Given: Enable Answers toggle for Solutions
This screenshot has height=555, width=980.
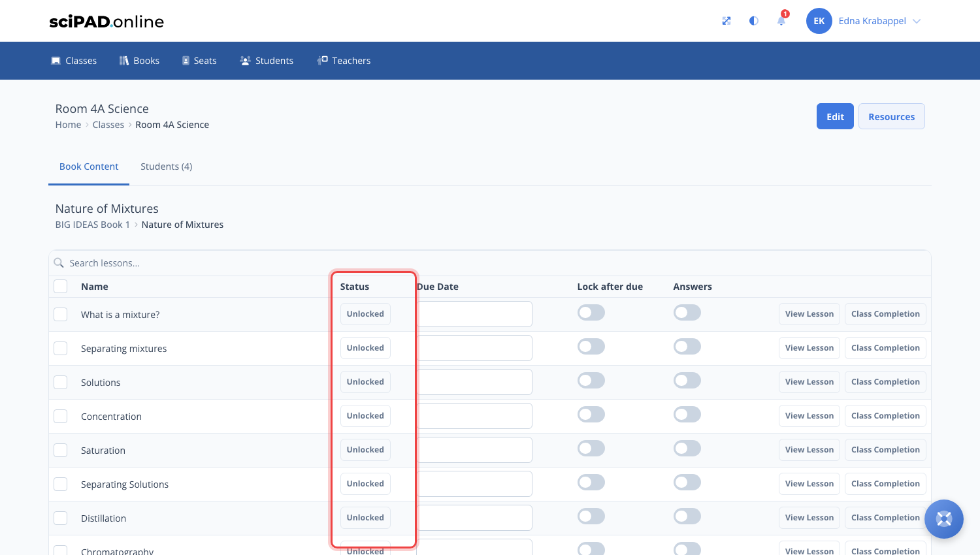Looking at the screenshot, I should coord(687,381).
